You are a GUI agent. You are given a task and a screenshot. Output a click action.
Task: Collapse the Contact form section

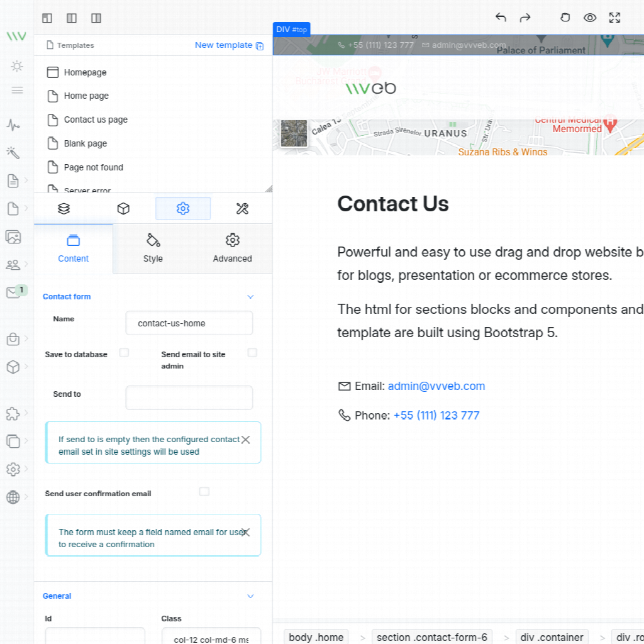[x=250, y=297]
